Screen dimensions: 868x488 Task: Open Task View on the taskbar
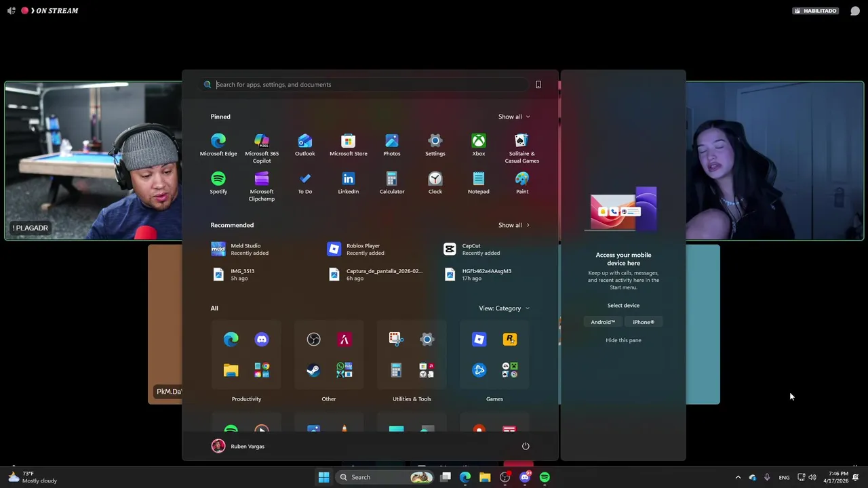pos(446,477)
